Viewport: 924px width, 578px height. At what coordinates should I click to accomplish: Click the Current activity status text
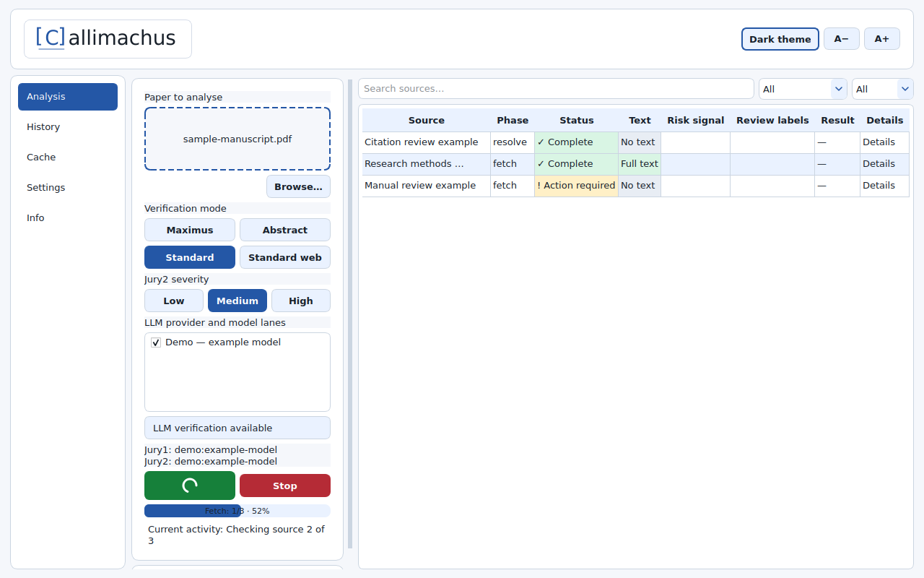237,535
